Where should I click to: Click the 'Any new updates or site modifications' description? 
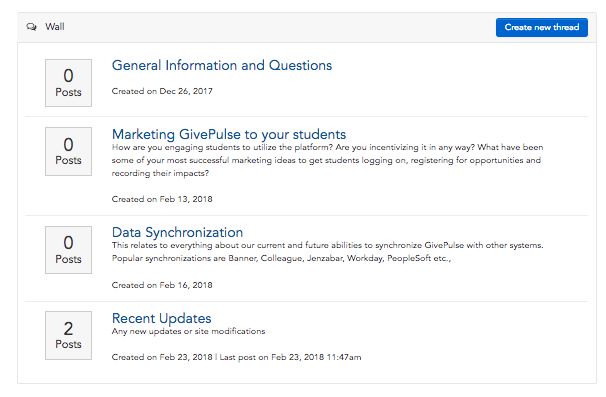tap(188, 331)
